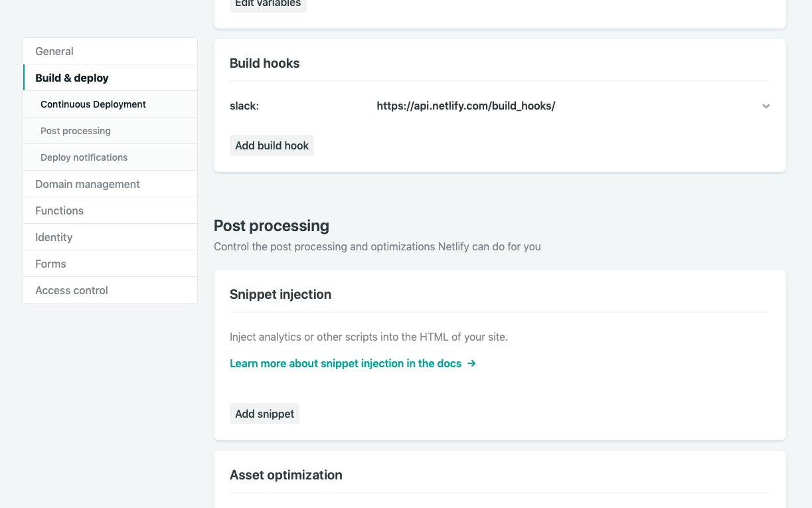The width and height of the screenshot is (812, 508).
Task: Select General in the settings sidebar
Action: [54, 51]
